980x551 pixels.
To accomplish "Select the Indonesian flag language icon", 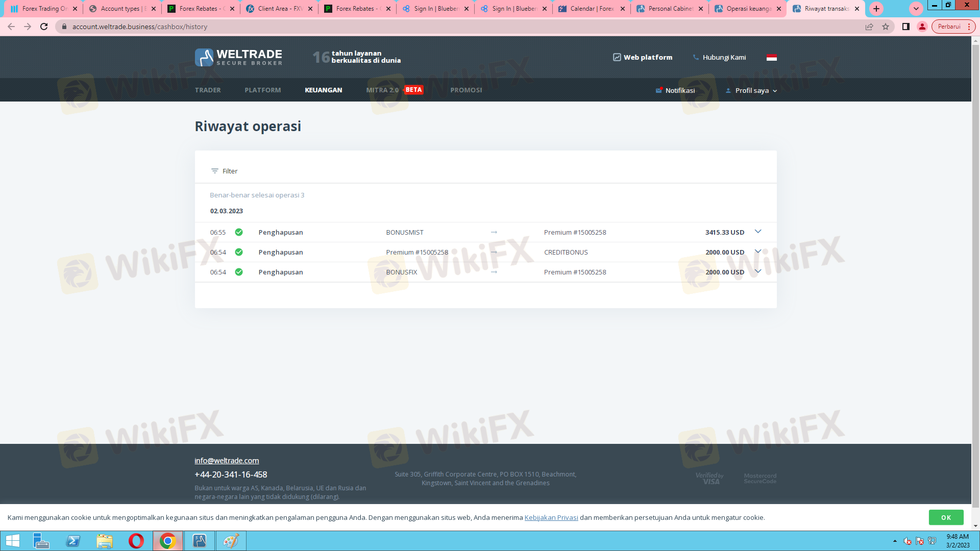I will 771,57.
